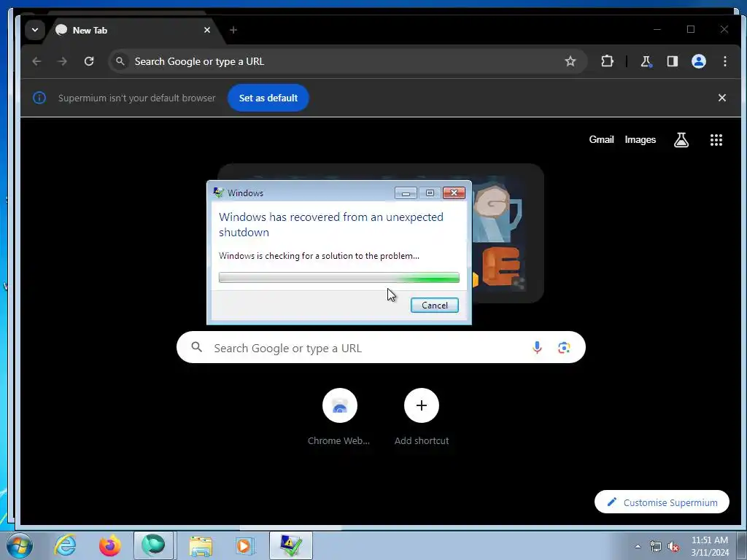
Task: Open Chrome Labs flask in toolbar
Action: click(x=646, y=61)
